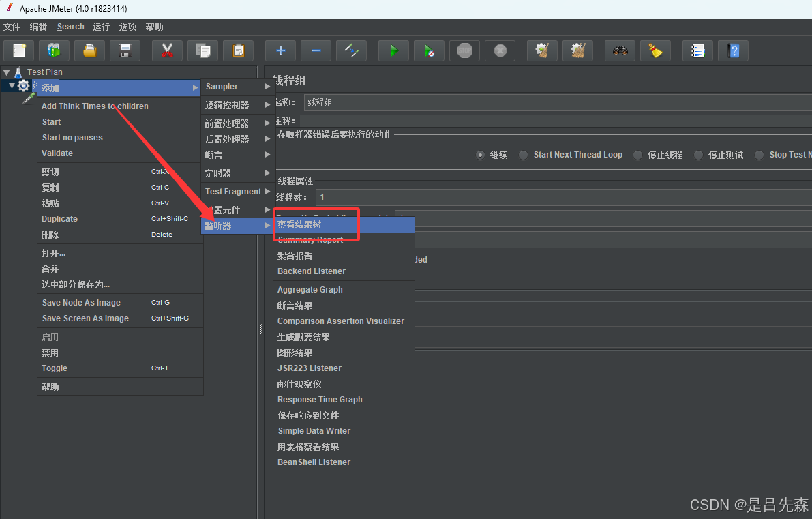This screenshot has height=519, width=812.
Task: Choose Aggregate Graph listener
Action: click(x=344, y=290)
